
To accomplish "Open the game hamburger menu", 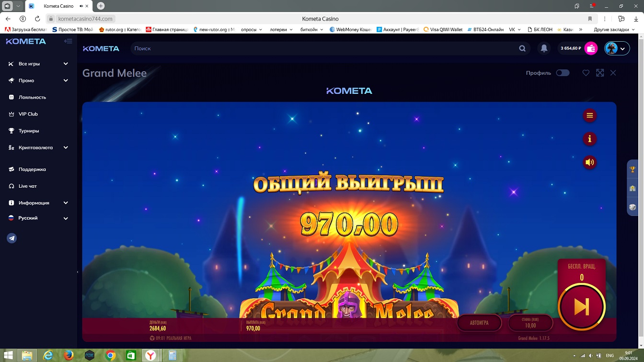I will click(589, 115).
